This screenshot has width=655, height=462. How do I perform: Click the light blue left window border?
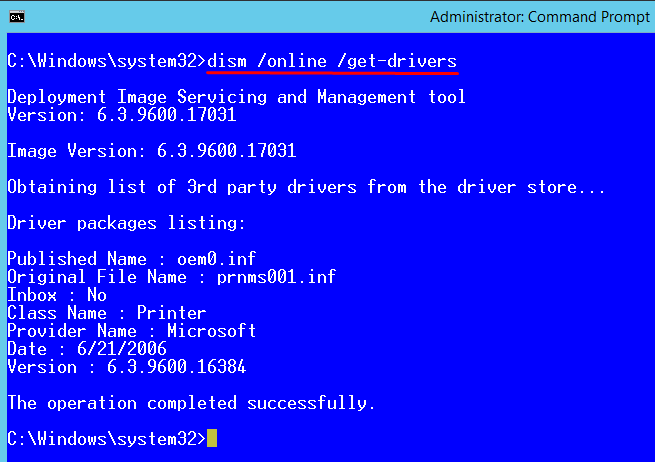pos(3,247)
